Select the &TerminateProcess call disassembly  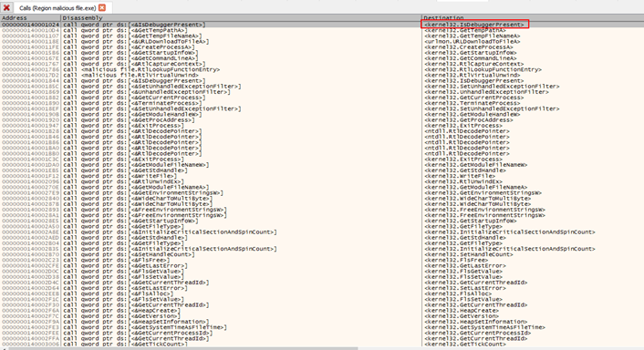point(132,103)
